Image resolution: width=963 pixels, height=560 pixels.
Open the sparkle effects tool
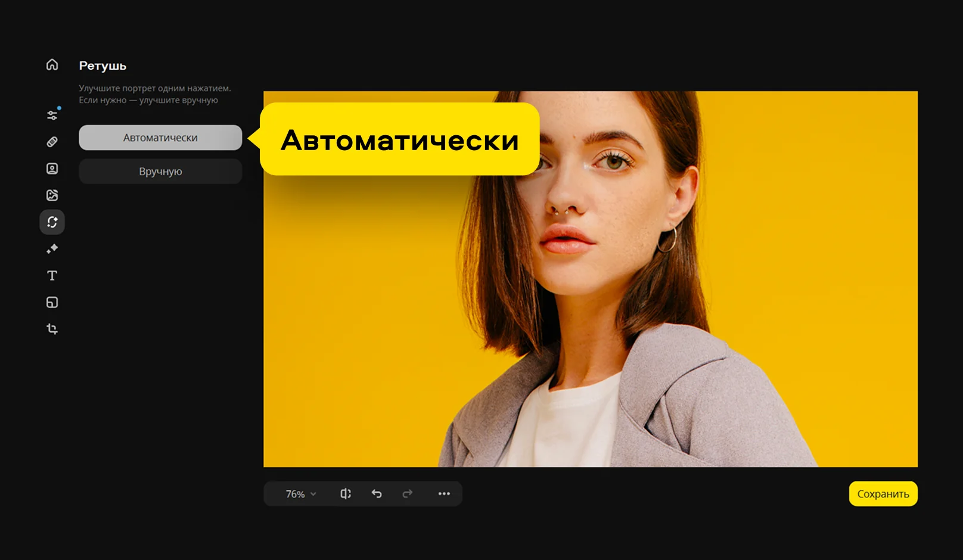[x=52, y=249]
